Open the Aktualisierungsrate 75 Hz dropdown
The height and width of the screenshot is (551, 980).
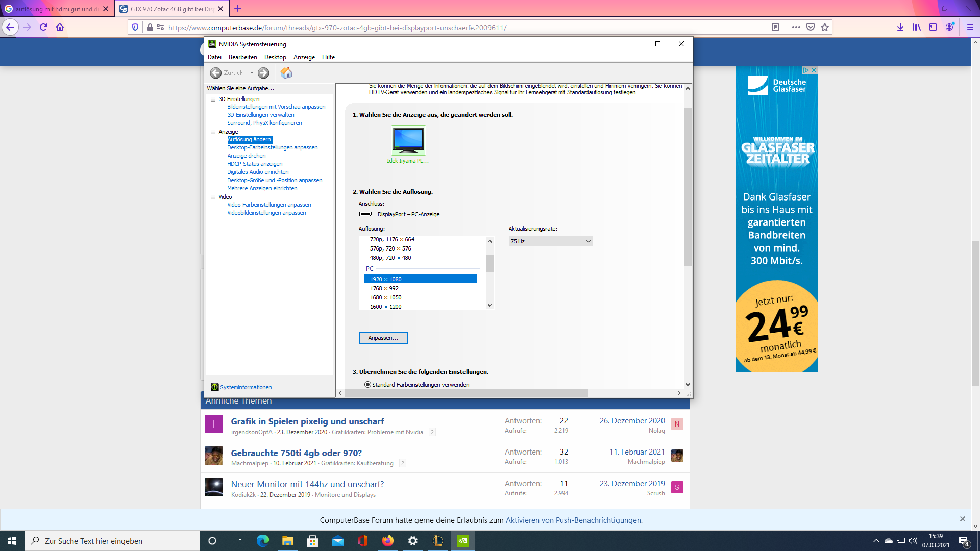[550, 241]
